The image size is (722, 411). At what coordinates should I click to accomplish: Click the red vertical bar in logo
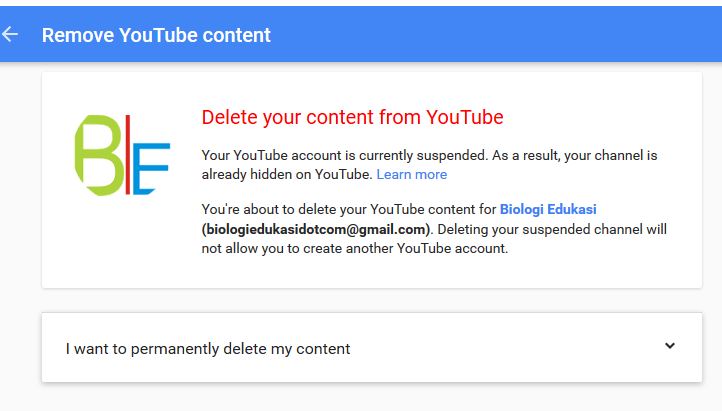pos(128,154)
